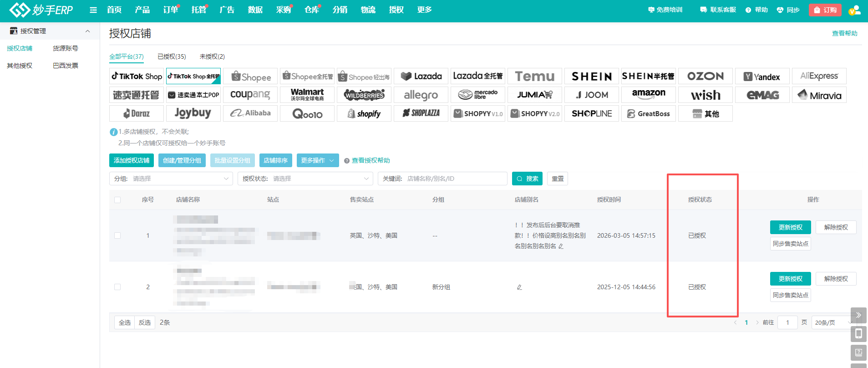The height and width of the screenshot is (368, 868).
Task: Pick the Mercado Libre platform logo
Action: [478, 95]
